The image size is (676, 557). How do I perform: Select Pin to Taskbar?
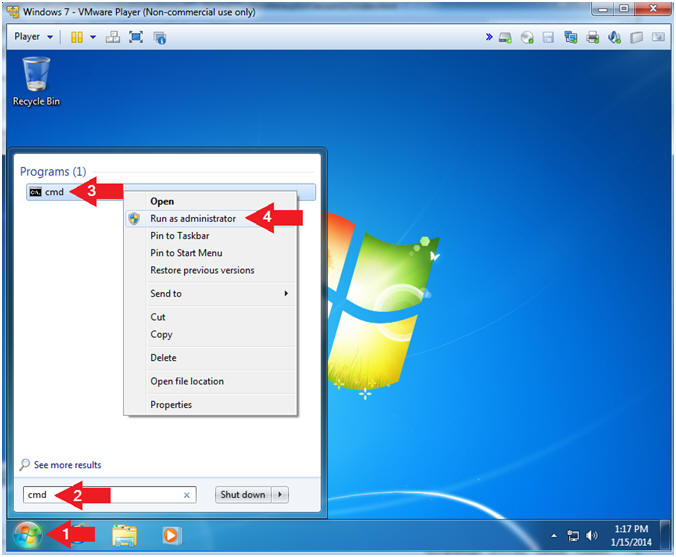(180, 236)
